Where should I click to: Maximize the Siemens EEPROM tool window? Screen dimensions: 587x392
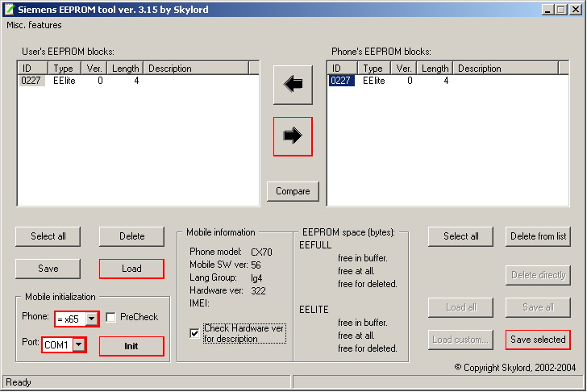tap(561, 10)
